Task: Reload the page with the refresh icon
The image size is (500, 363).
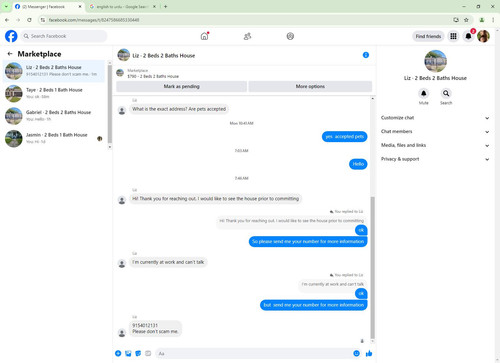Action: tap(29, 20)
